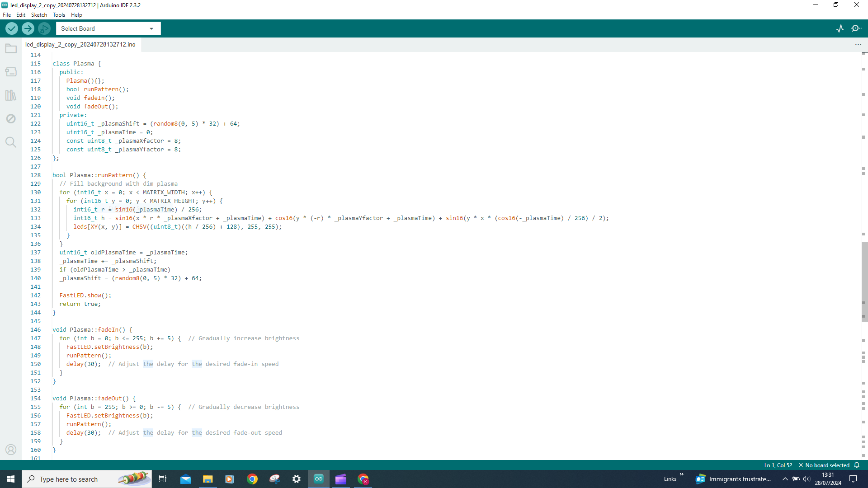The image size is (868, 488).
Task: Click the volume speaker tray icon
Action: click(807, 479)
